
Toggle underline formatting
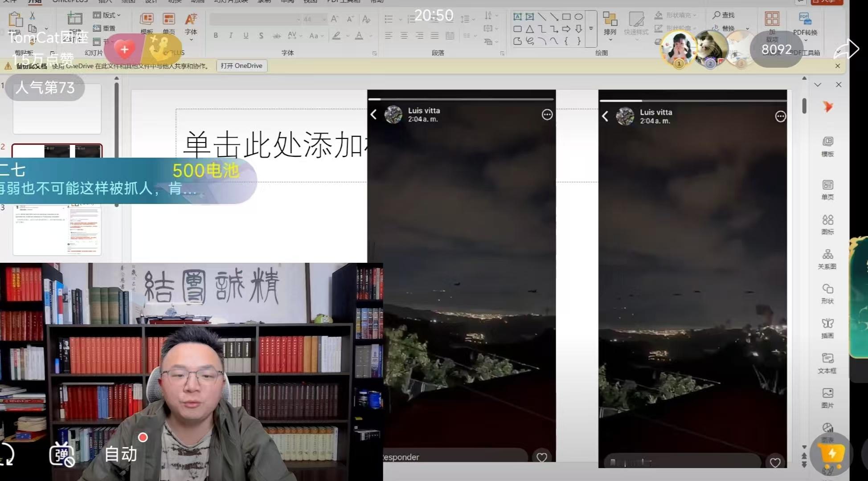pyautogui.click(x=246, y=36)
